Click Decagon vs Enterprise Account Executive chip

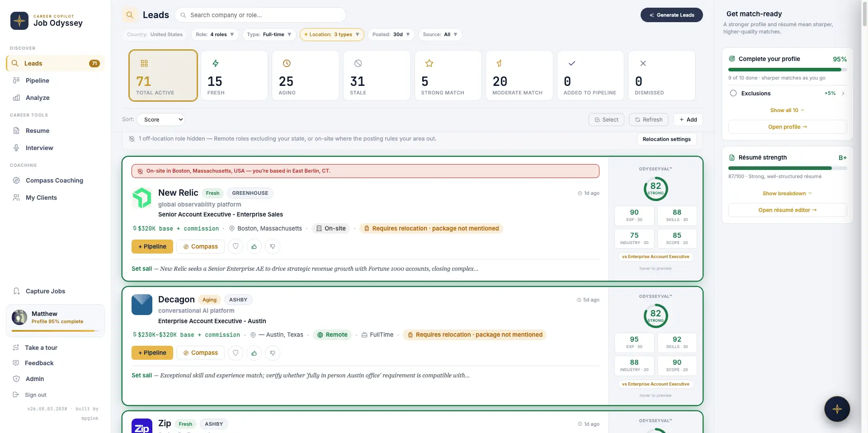tap(656, 384)
